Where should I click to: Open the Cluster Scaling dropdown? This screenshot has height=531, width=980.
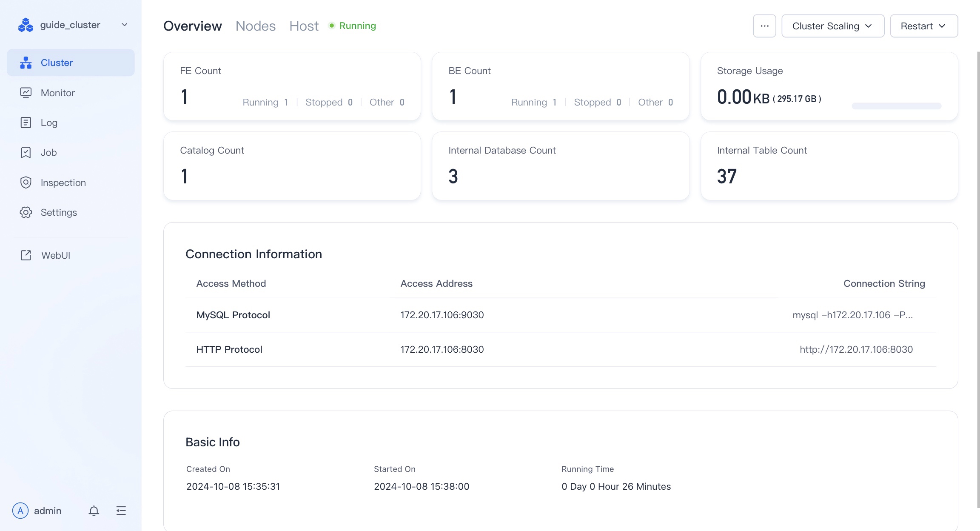832,26
